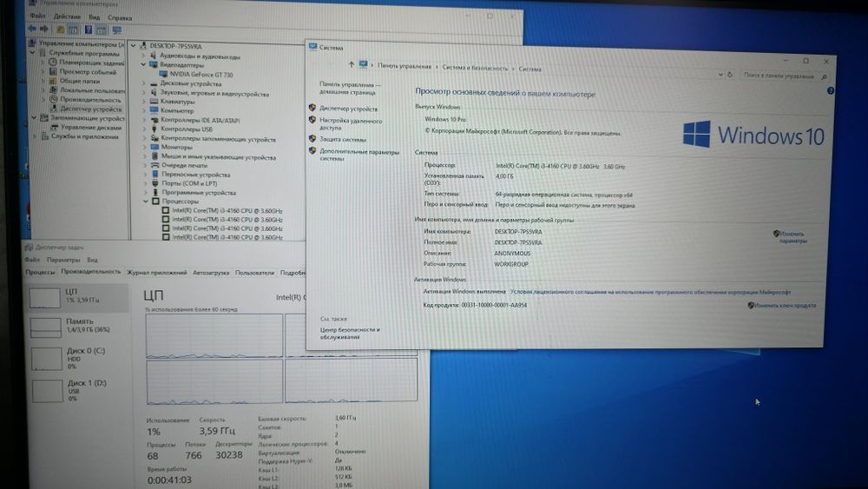Click the Ports (COM и LPT) icon
The width and height of the screenshot is (868, 489).
(155, 183)
